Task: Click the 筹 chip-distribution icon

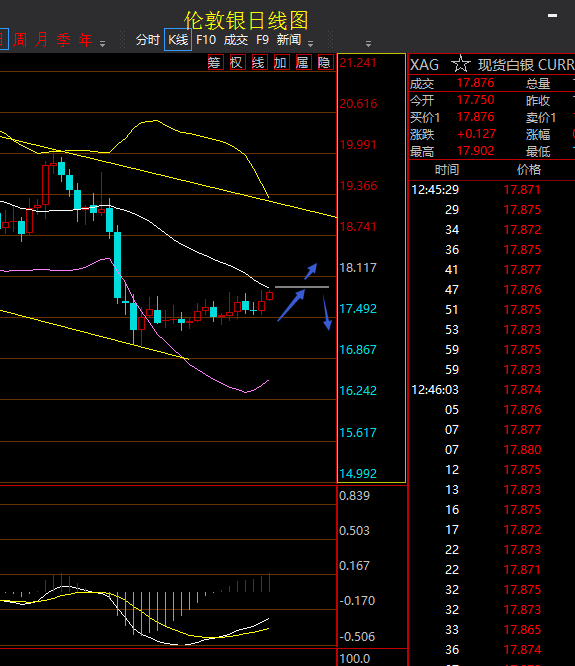Action: click(215, 62)
